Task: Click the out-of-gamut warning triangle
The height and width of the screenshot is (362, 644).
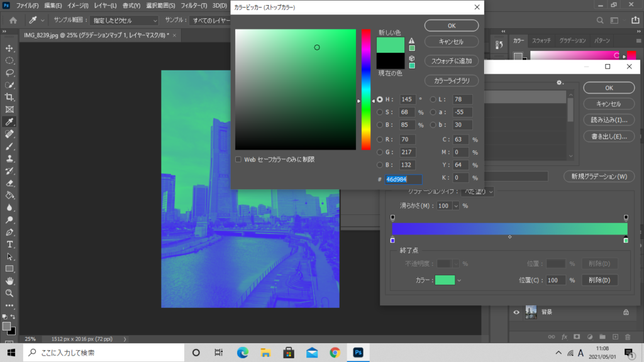Action: [x=411, y=41]
